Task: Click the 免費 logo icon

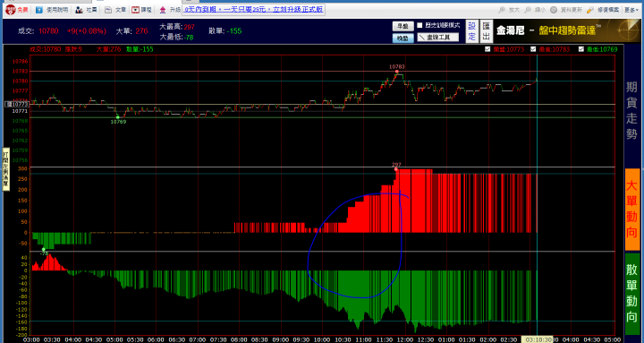Action: pyautogui.click(x=10, y=10)
